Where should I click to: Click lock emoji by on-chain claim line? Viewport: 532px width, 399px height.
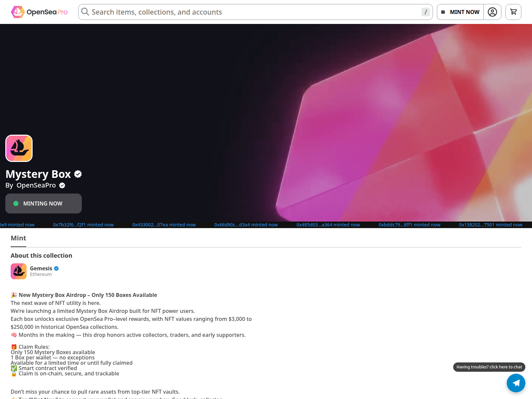(x=14, y=373)
